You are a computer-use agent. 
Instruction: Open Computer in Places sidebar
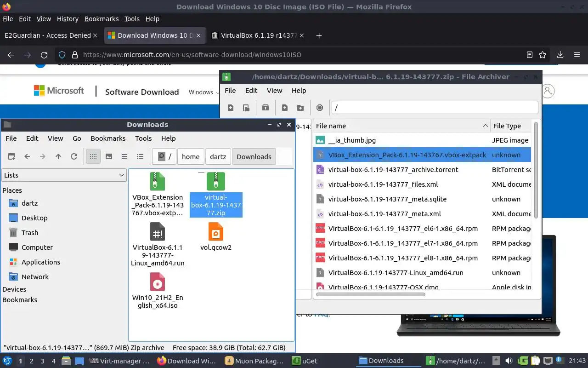tap(37, 247)
